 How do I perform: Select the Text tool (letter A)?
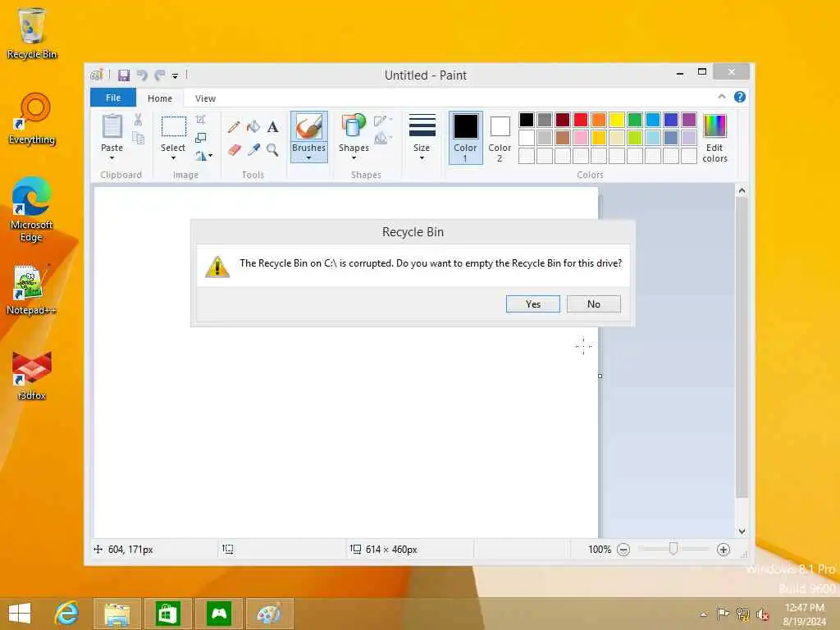272,127
